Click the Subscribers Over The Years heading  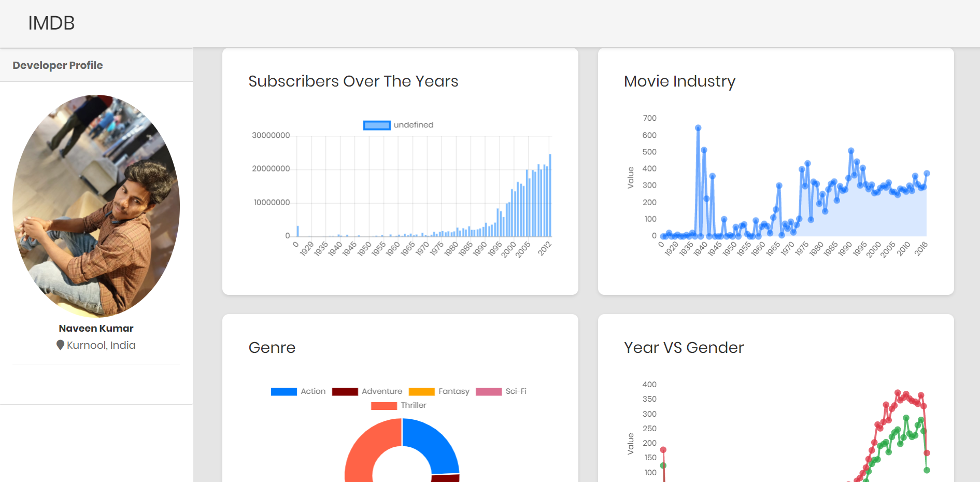[353, 81]
